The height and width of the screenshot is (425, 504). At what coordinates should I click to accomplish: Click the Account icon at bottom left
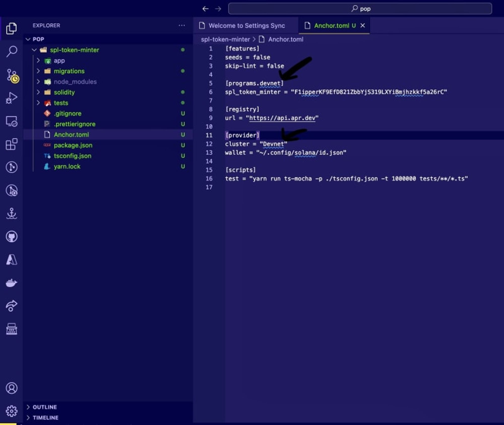pyautogui.click(x=11, y=388)
